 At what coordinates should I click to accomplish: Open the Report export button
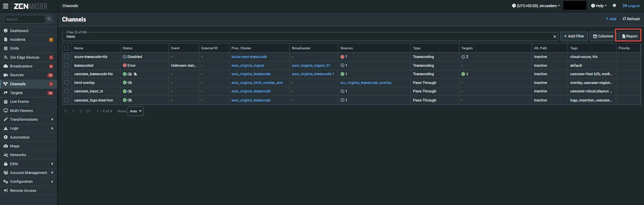(630, 36)
